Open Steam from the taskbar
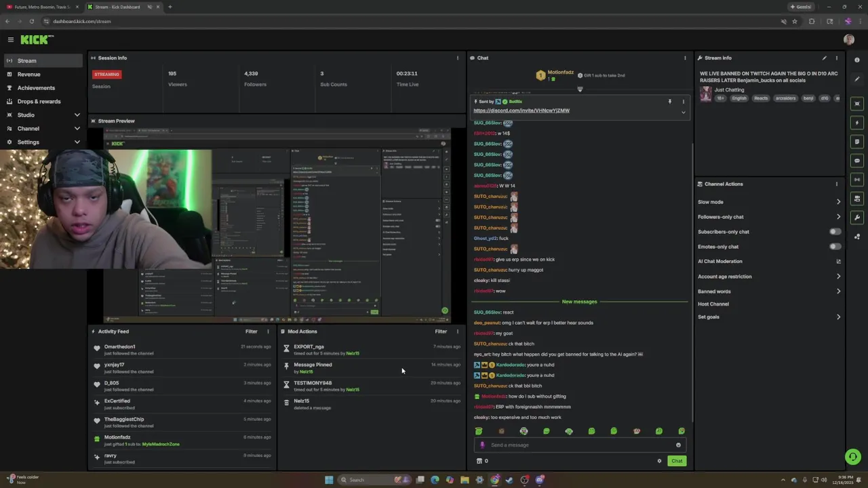 click(x=509, y=480)
